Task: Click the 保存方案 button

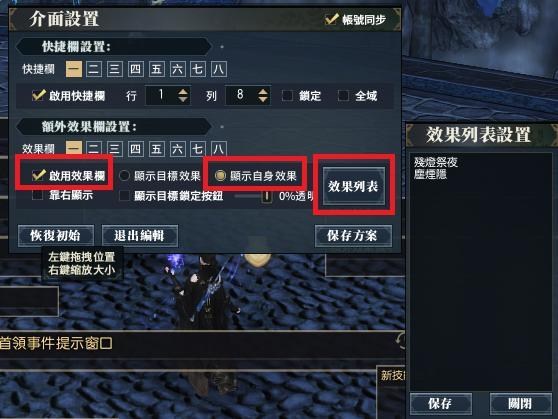Action: click(353, 236)
